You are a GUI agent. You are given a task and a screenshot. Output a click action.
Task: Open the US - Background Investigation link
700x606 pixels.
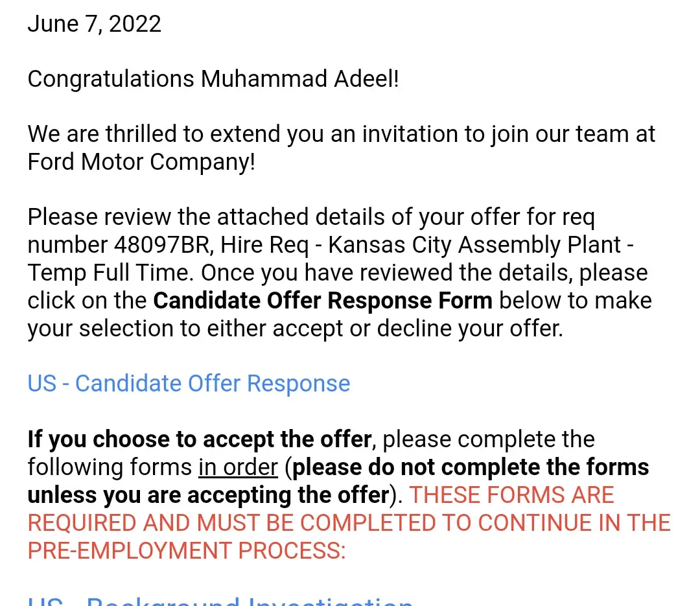point(220,601)
